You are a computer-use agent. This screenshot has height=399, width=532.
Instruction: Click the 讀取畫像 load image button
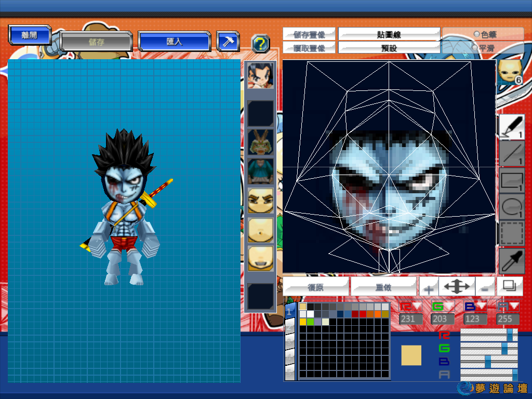[x=309, y=48]
